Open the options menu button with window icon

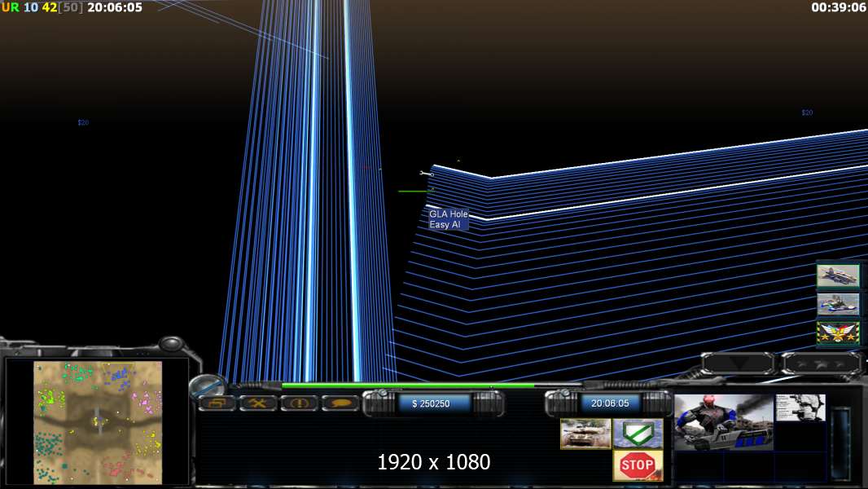(217, 403)
